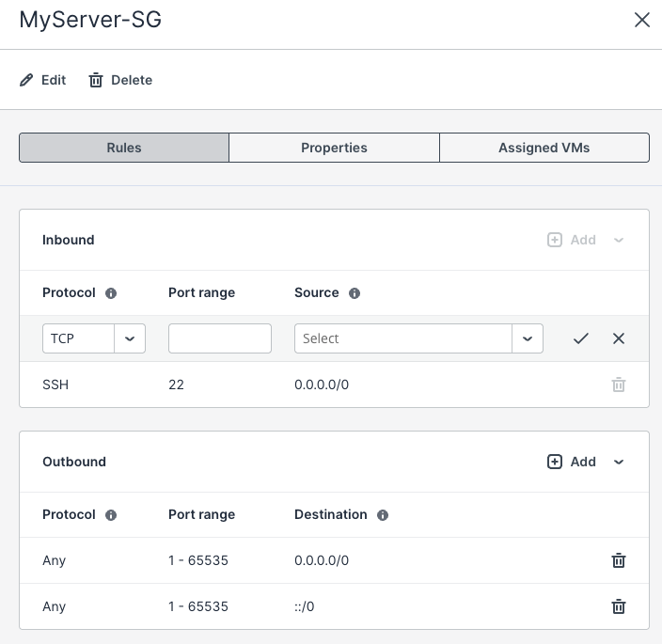The width and height of the screenshot is (662, 644).
Task: Delete the outbound 0.0.0.0/0 rule
Action: (x=619, y=560)
